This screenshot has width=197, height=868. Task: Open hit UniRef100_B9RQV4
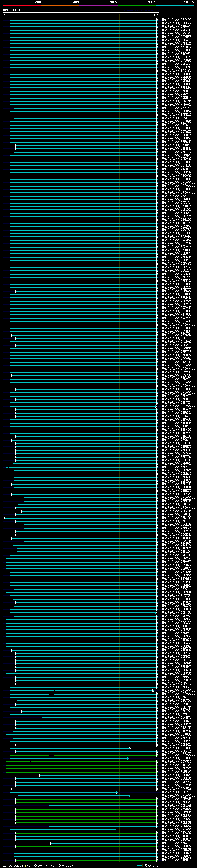pyautogui.click(x=177, y=26)
